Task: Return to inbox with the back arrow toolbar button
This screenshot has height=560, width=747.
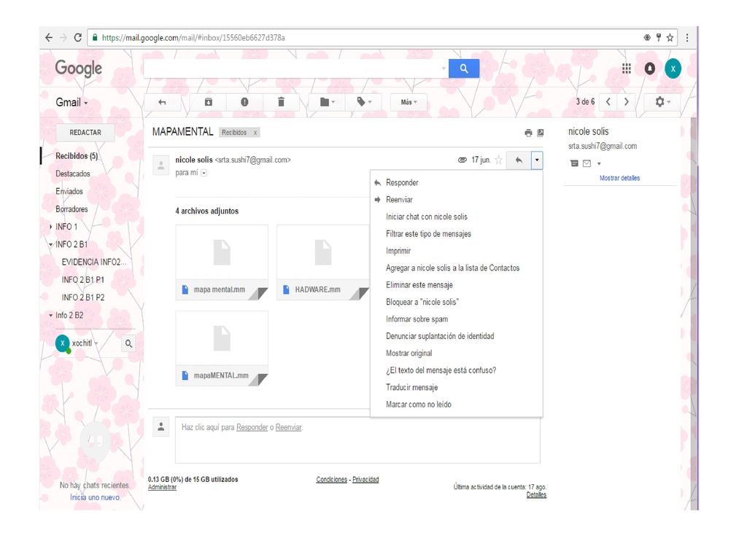Action: click(162, 102)
